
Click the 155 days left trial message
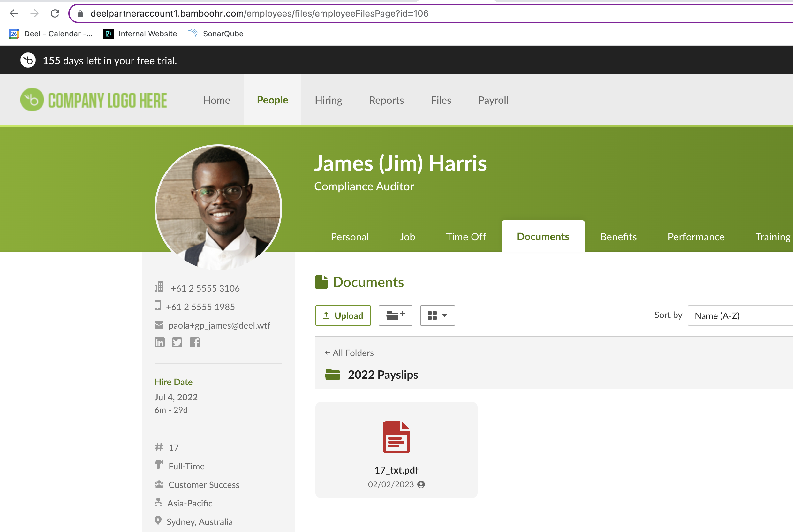click(x=110, y=60)
